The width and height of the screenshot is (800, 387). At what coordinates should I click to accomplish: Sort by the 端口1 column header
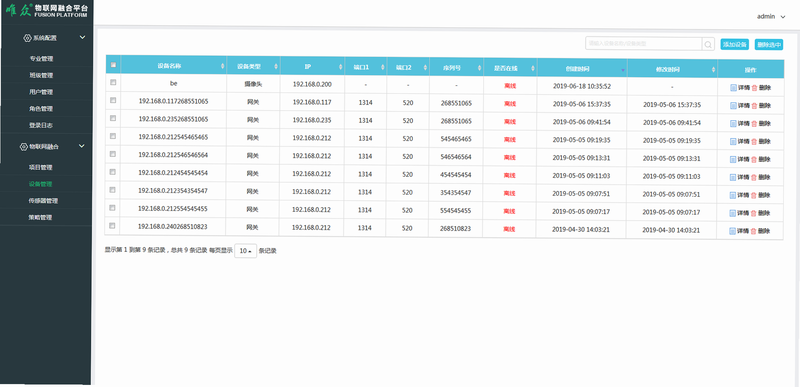[x=365, y=67]
